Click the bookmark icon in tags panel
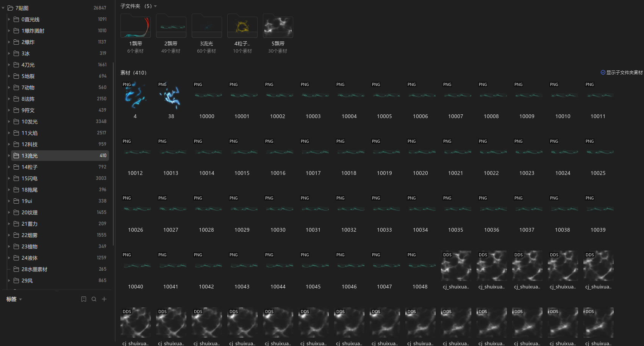 point(84,299)
